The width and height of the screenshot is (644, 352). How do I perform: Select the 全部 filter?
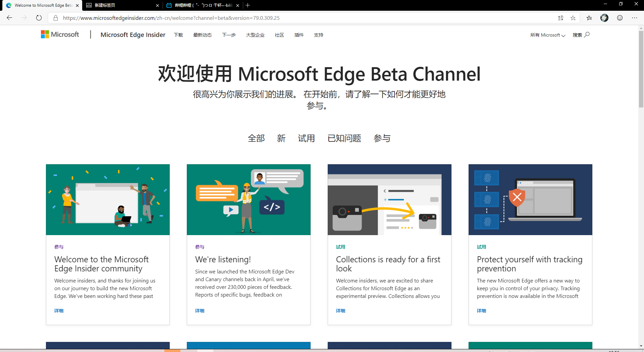tap(256, 138)
